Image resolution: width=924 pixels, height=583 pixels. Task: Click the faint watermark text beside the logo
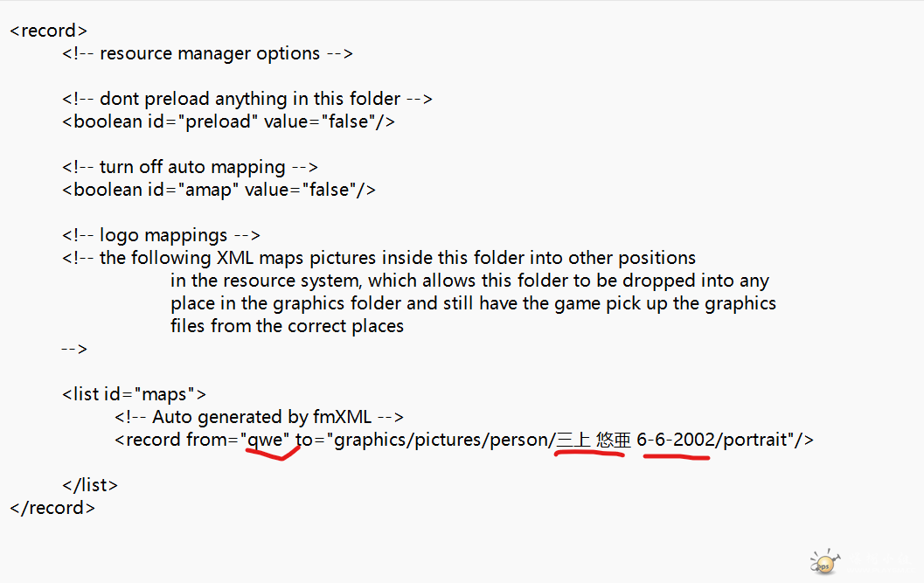click(874, 564)
